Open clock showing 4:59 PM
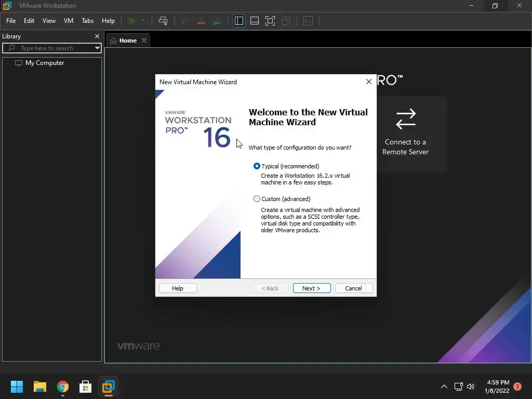Viewport: 532px width, 399px height. click(x=497, y=387)
